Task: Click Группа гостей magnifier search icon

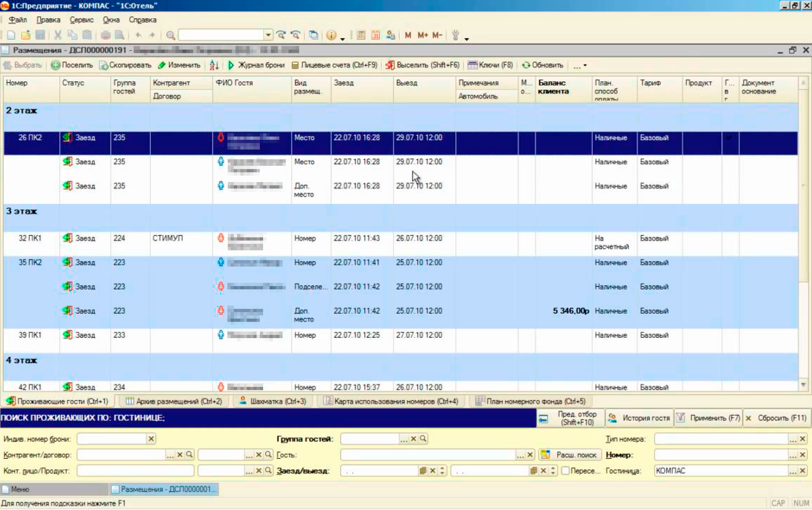Action: 423,439
